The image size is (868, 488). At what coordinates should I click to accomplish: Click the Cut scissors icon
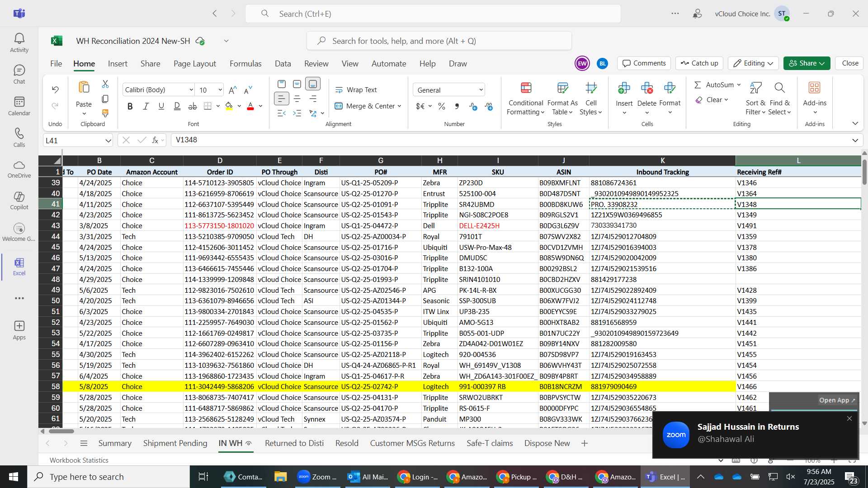click(x=105, y=84)
